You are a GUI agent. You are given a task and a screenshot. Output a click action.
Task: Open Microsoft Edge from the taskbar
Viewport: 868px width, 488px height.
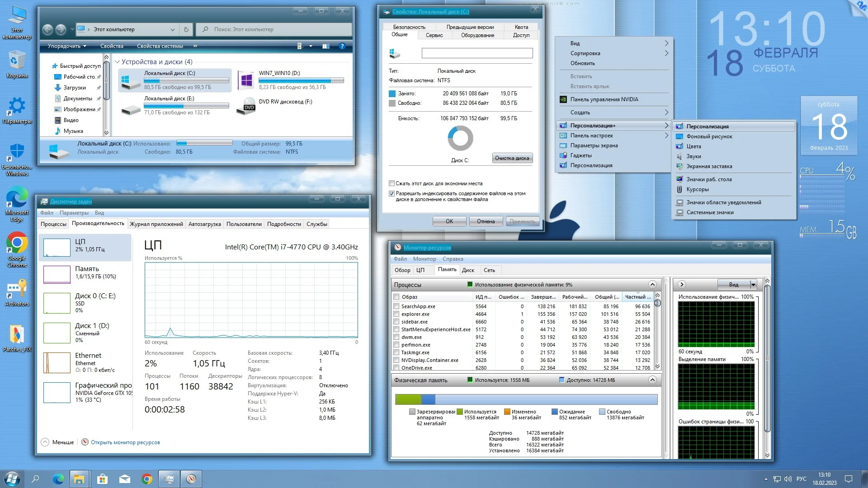[58, 479]
